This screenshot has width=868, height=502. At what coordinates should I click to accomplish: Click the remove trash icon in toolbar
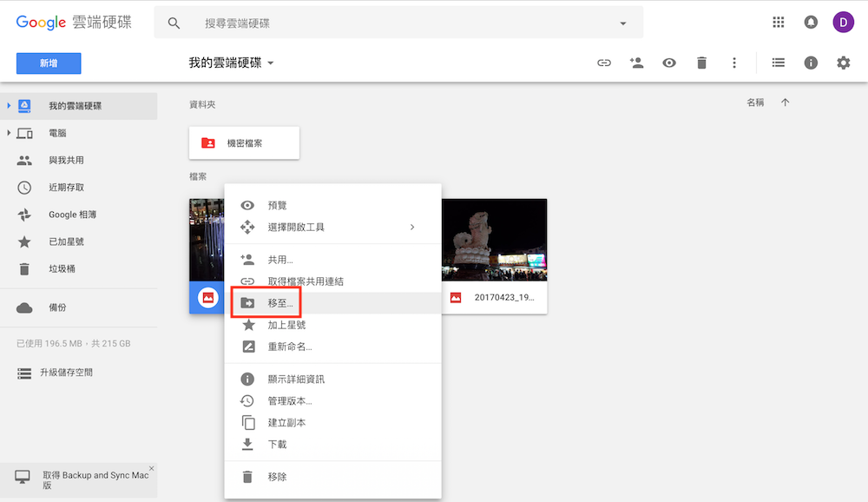tap(701, 63)
